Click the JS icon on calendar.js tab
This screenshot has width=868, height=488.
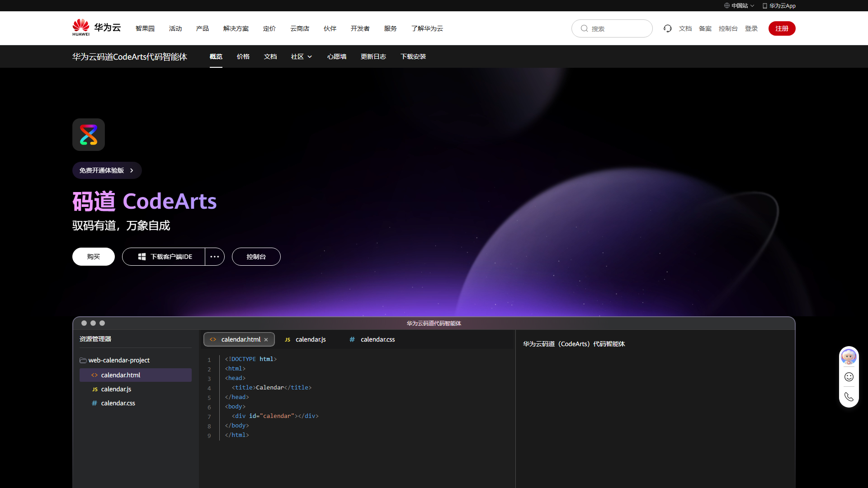point(288,340)
